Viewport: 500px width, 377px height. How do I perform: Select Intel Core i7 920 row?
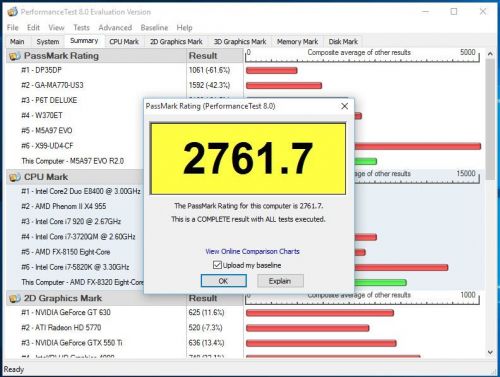(x=71, y=221)
